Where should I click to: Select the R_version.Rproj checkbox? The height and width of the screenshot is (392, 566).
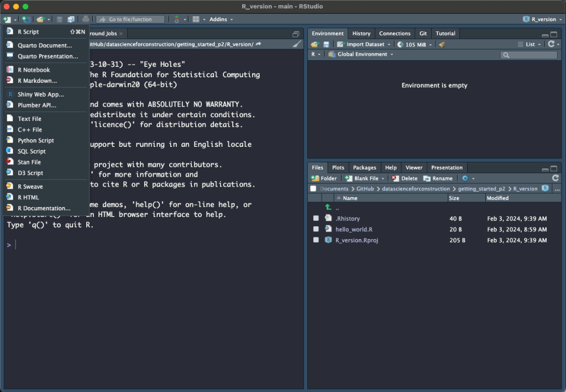point(316,240)
